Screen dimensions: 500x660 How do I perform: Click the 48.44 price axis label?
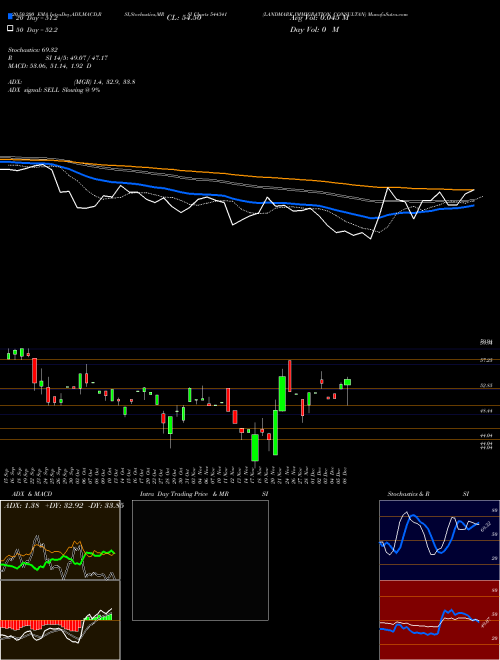486,411
